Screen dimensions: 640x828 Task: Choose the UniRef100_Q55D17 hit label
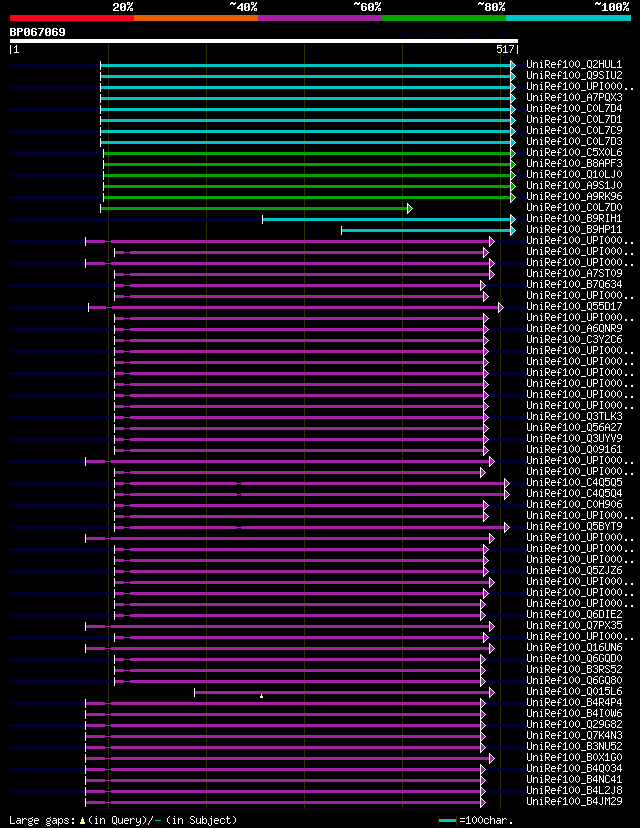pos(574,307)
